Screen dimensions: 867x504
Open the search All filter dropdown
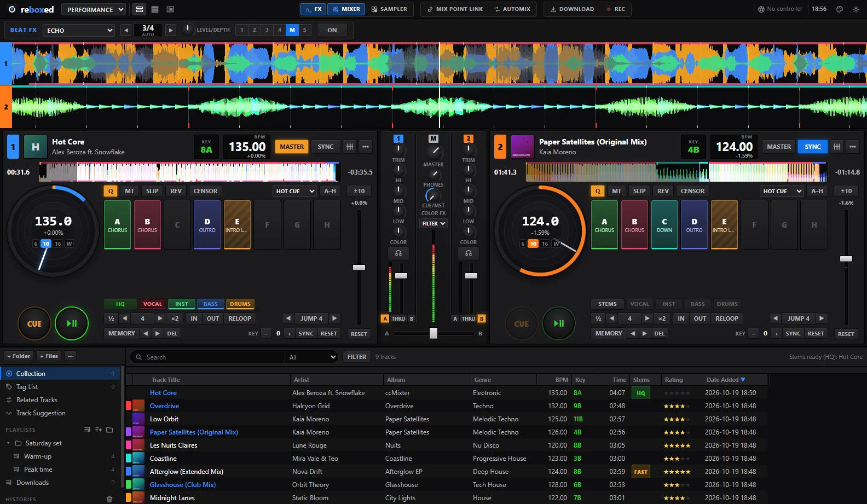[311, 357]
